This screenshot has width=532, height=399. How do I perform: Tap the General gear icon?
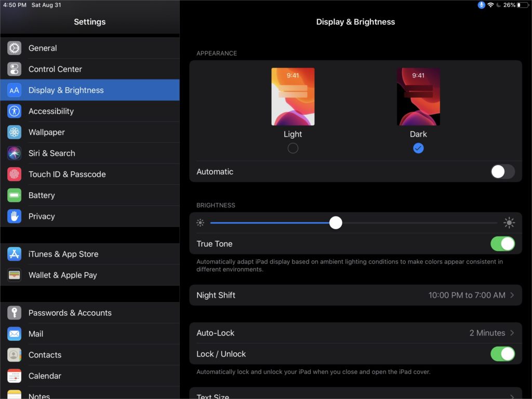pos(15,48)
